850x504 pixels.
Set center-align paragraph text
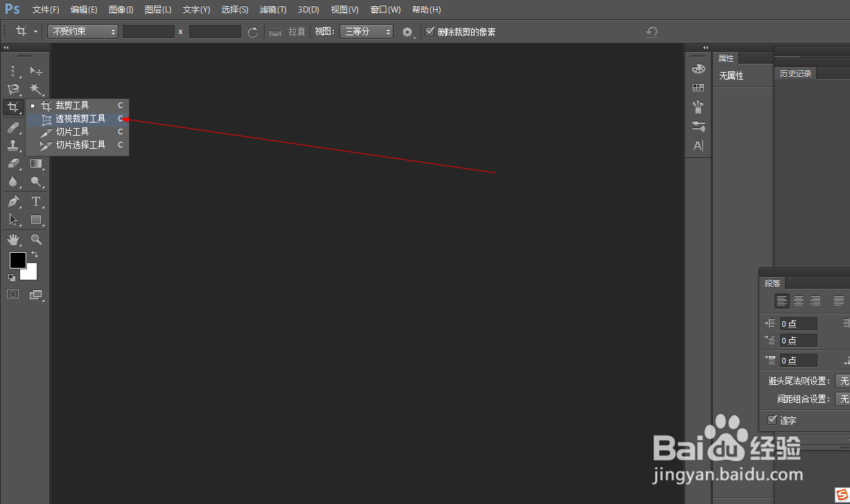[799, 301]
